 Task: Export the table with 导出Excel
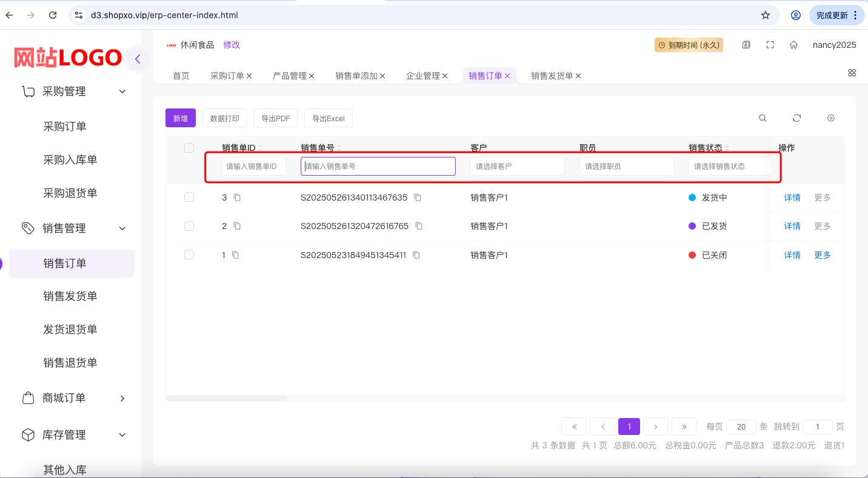[329, 118]
